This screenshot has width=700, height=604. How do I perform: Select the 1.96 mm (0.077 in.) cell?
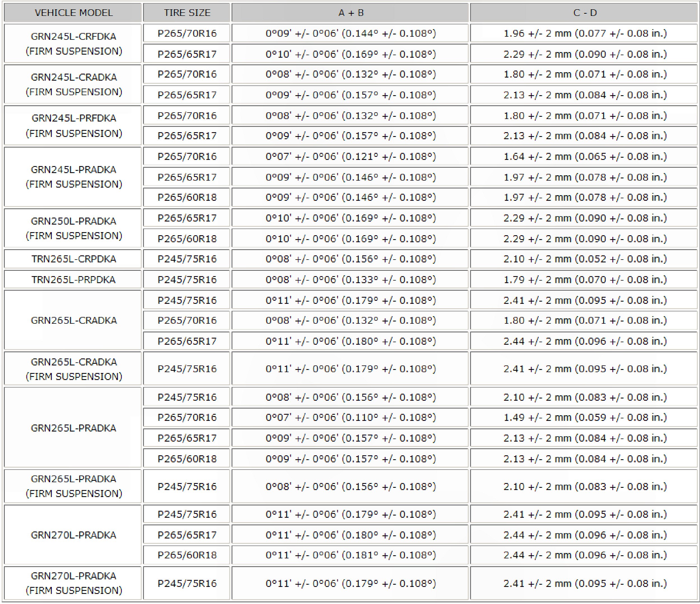[x=585, y=33]
